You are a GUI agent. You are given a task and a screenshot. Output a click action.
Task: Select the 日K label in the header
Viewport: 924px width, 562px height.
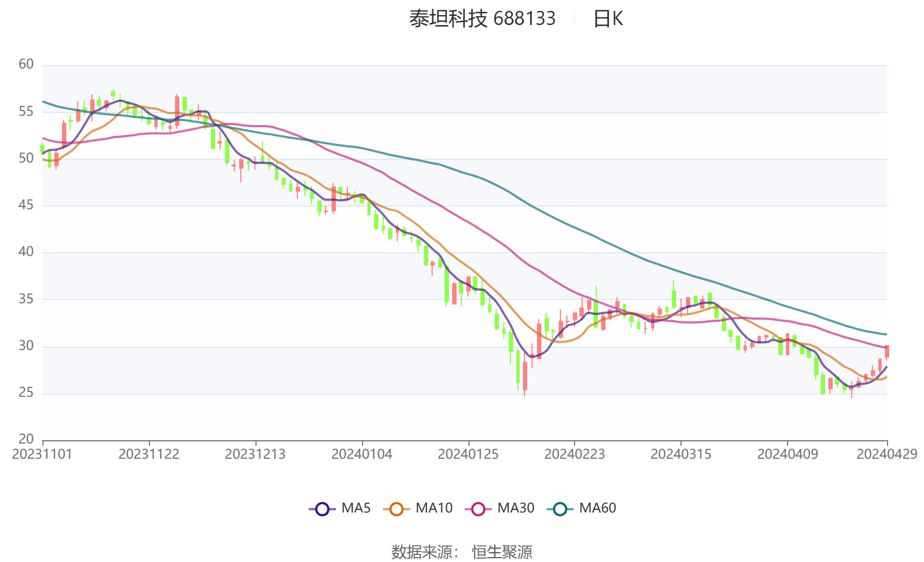click(x=608, y=18)
